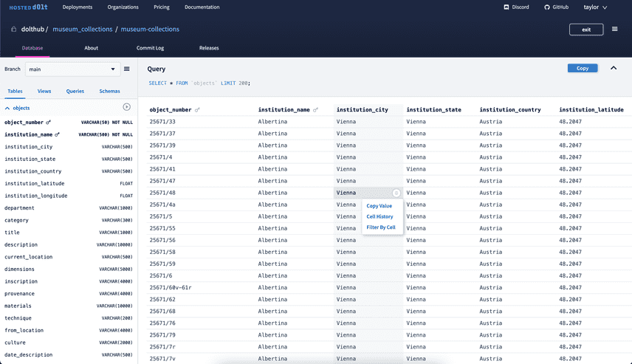Click the Hosted Dolt logo

28,7
